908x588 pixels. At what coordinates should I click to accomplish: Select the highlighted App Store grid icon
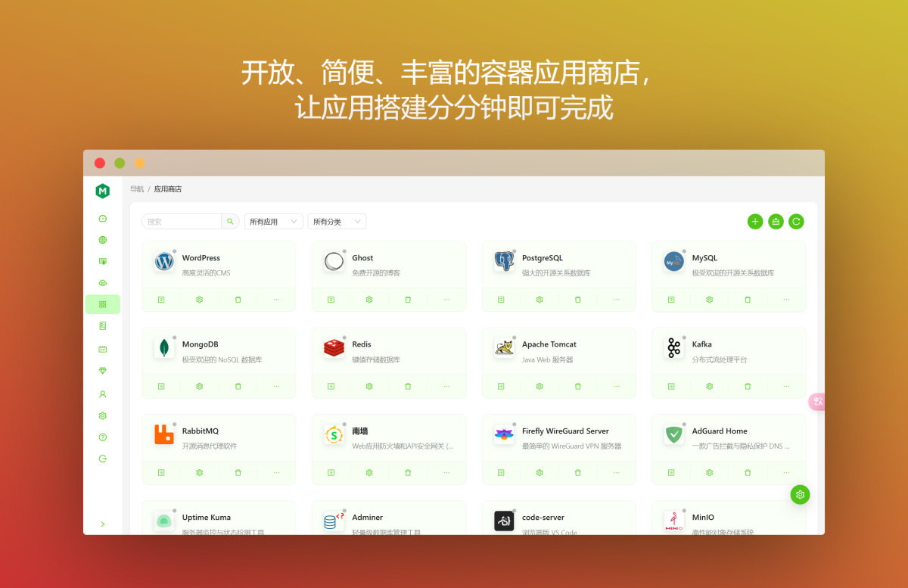[103, 304]
